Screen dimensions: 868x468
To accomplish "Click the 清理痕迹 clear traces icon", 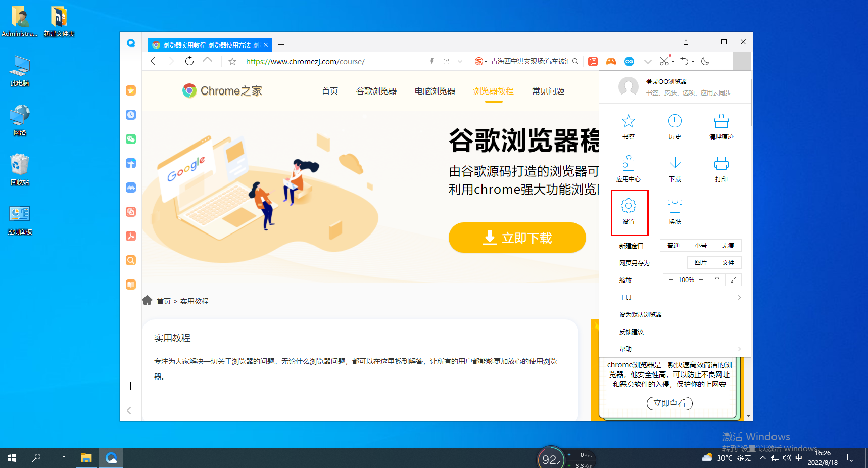I will pyautogui.click(x=721, y=126).
